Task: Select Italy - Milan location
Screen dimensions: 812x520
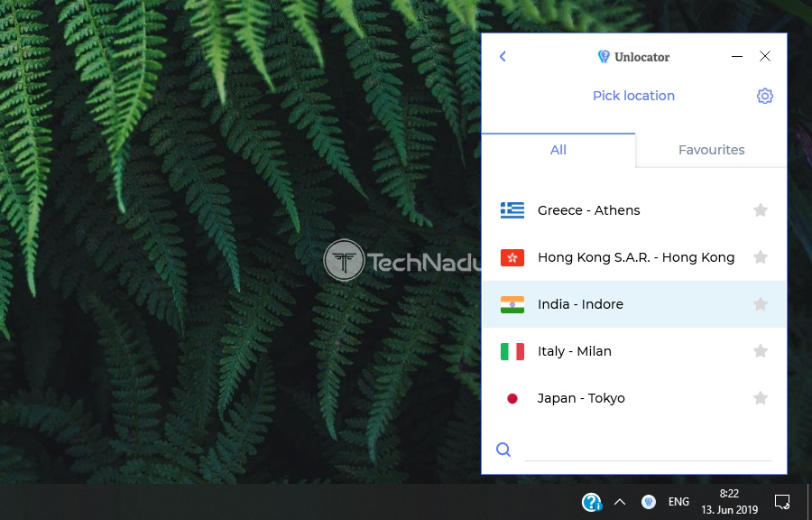Action: pyautogui.click(x=634, y=351)
